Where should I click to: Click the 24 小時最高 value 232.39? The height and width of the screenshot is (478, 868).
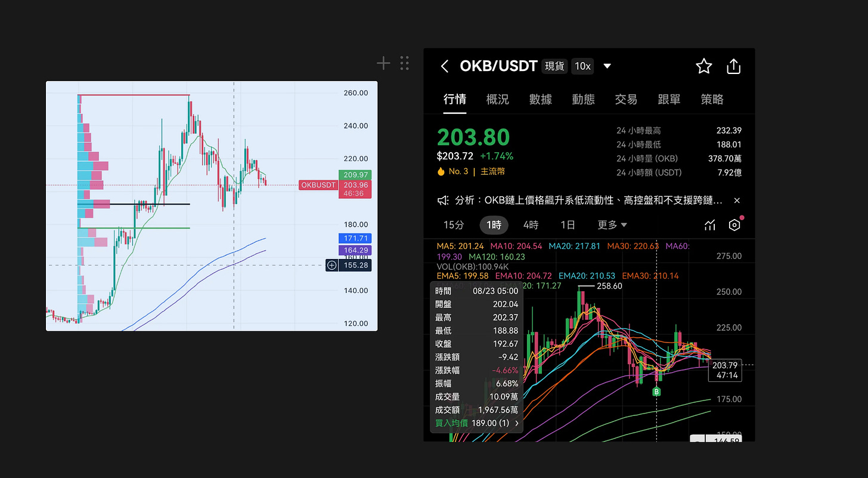[729, 130]
